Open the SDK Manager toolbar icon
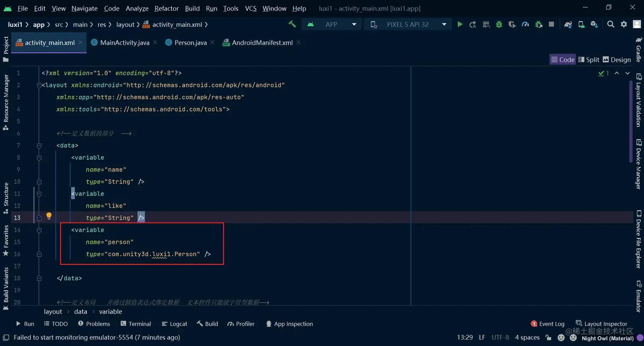Viewport: 644px width, 346px height. pyautogui.click(x=594, y=24)
